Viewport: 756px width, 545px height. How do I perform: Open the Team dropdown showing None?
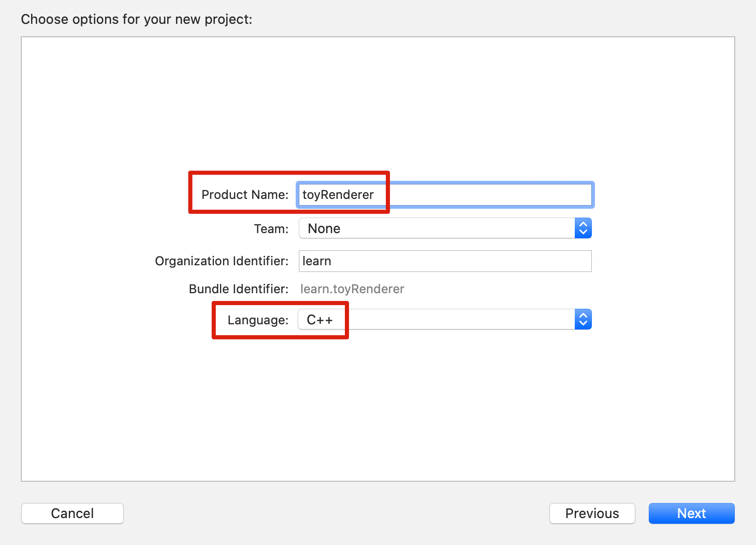point(445,228)
